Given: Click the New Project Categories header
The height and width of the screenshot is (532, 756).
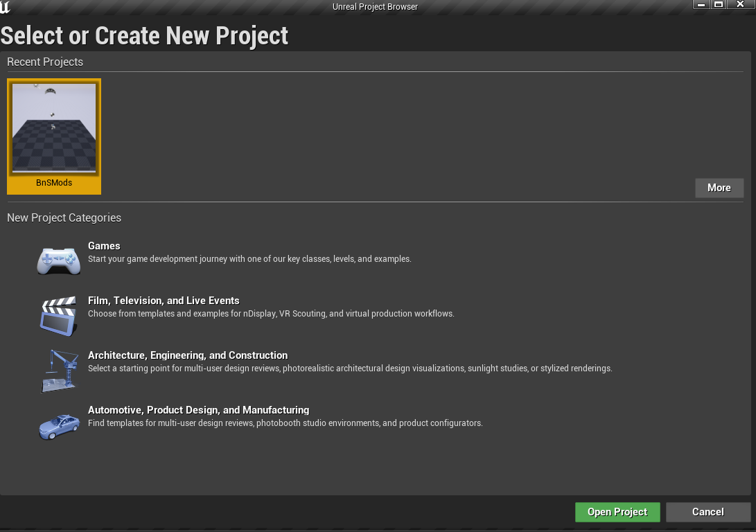Looking at the screenshot, I should (64, 218).
